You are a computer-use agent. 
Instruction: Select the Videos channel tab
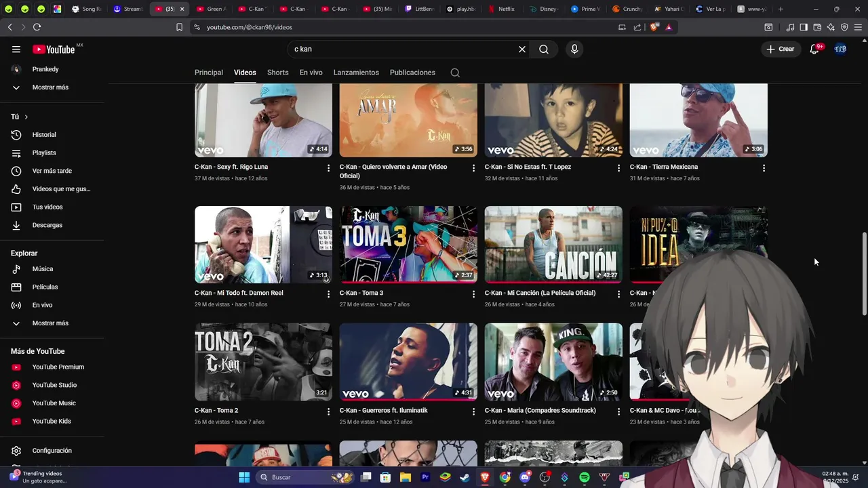coord(245,73)
